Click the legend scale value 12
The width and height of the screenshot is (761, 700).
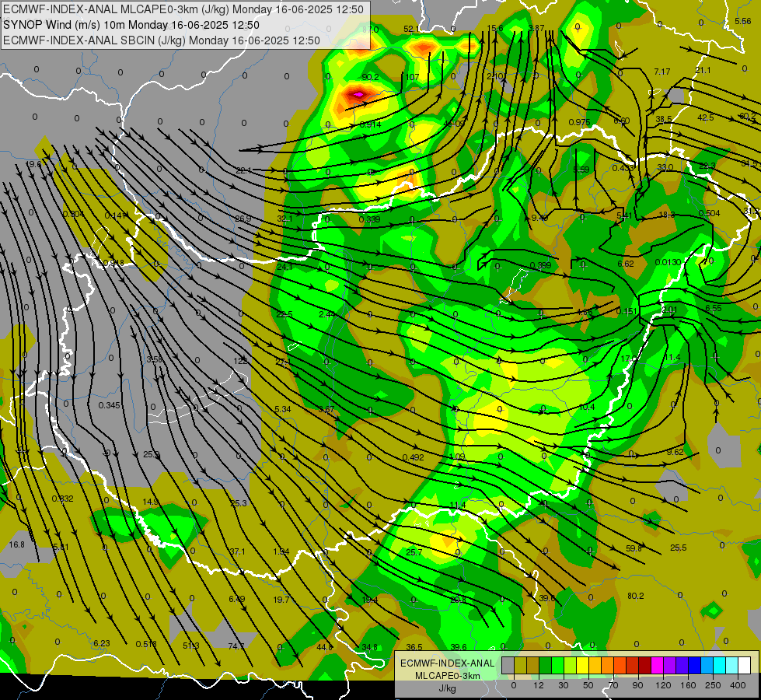tap(539, 685)
